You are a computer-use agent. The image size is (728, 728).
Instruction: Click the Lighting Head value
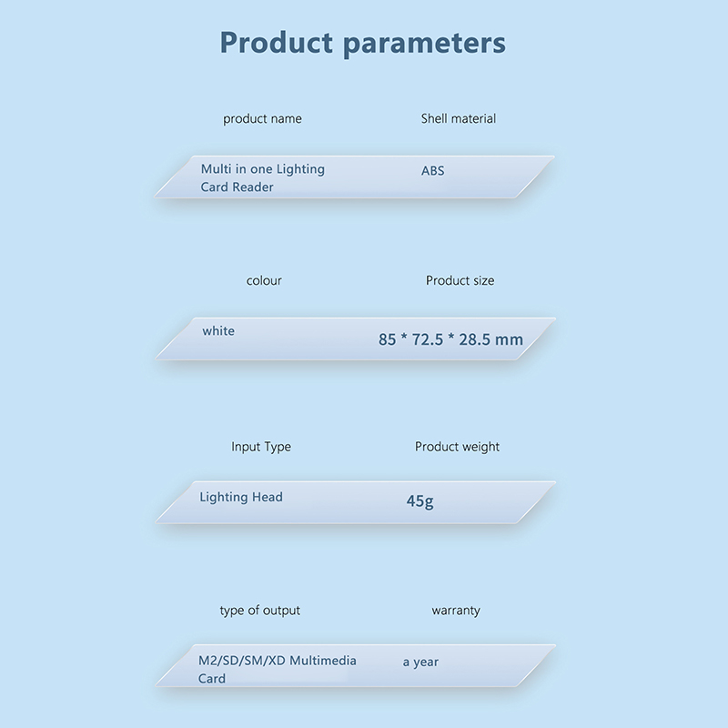(241, 498)
